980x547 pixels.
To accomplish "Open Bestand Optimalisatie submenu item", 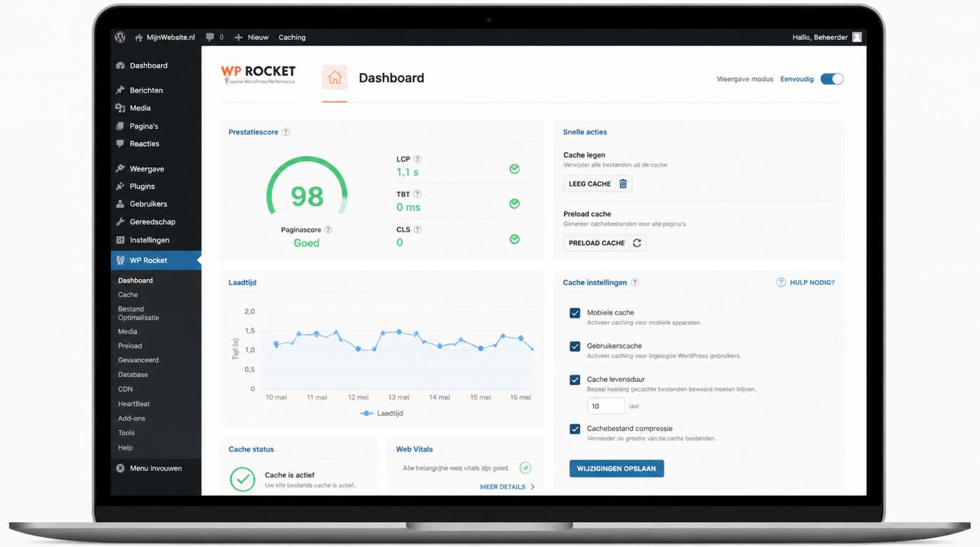I will tap(138, 313).
